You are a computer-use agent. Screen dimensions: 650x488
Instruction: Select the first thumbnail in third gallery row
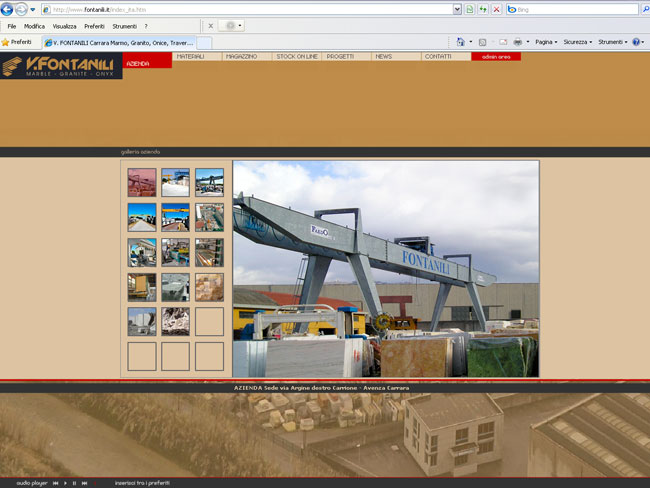tap(142, 252)
